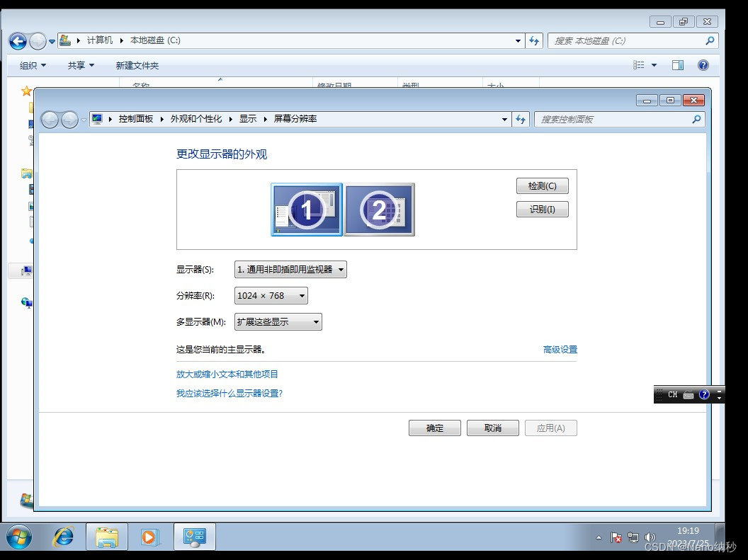Expand the control panel address history dropdown
The image size is (748, 560).
pos(504,119)
